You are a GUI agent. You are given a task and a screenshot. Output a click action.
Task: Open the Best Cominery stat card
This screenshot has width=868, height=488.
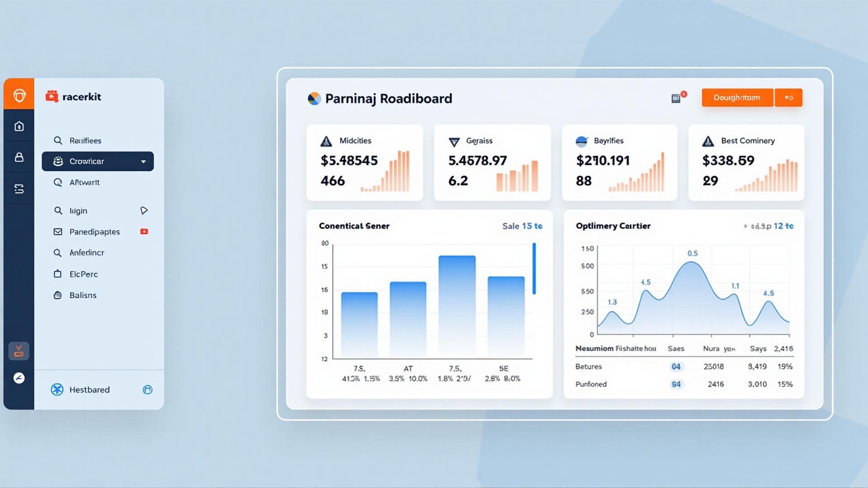746,163
